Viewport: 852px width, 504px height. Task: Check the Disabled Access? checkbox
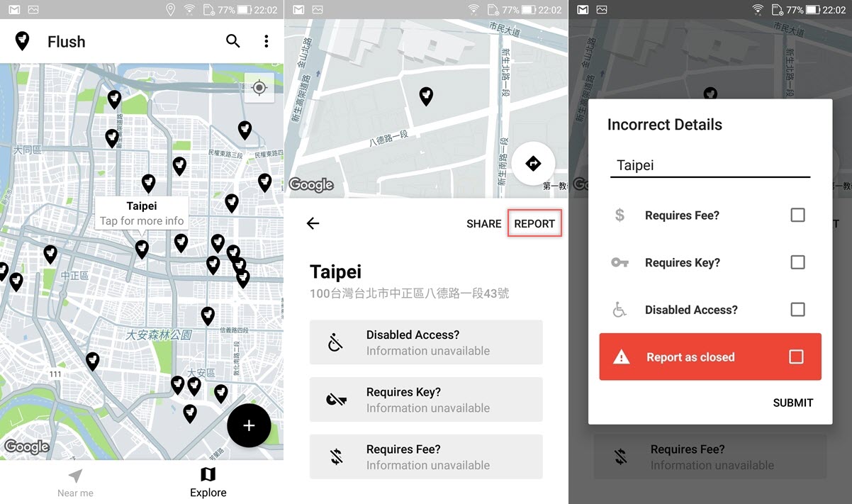click(797, 310)
